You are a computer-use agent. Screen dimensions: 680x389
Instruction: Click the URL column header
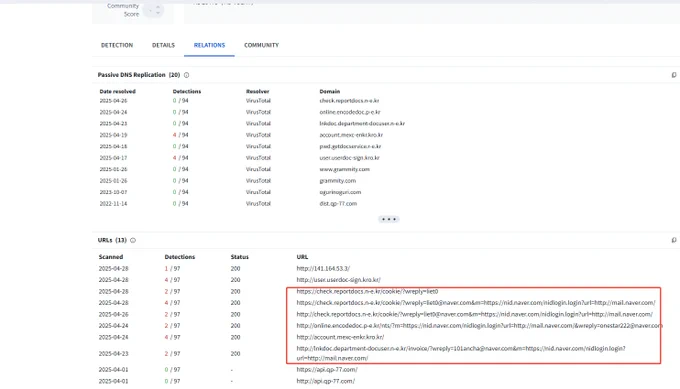click(x=302, y=257)
